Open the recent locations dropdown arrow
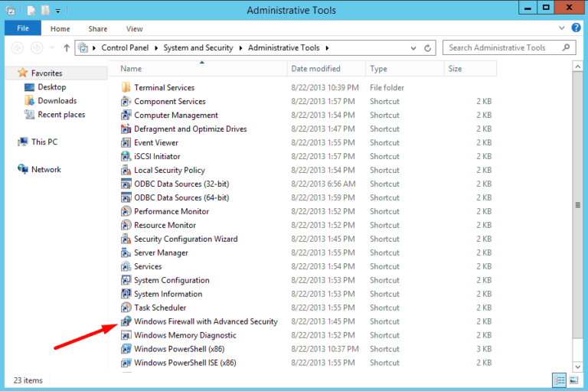The height and width of the screenshot is (391, 588). pos(52,47)
